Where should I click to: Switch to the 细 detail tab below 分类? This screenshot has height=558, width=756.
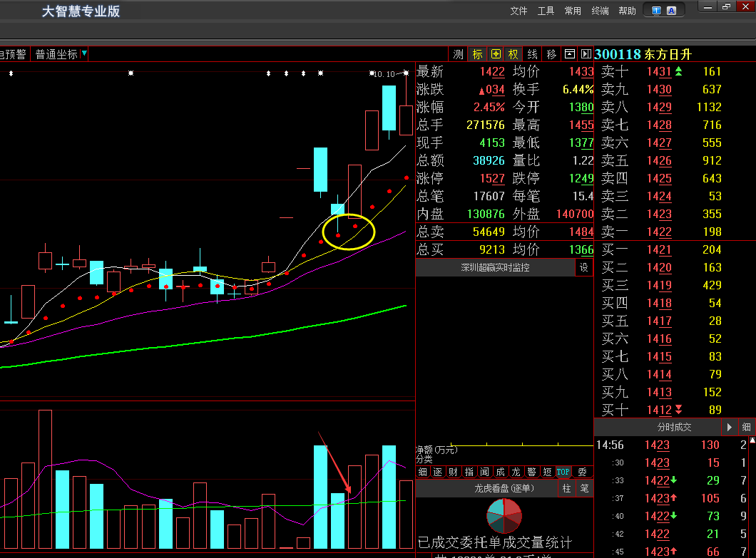pos(423,472)
